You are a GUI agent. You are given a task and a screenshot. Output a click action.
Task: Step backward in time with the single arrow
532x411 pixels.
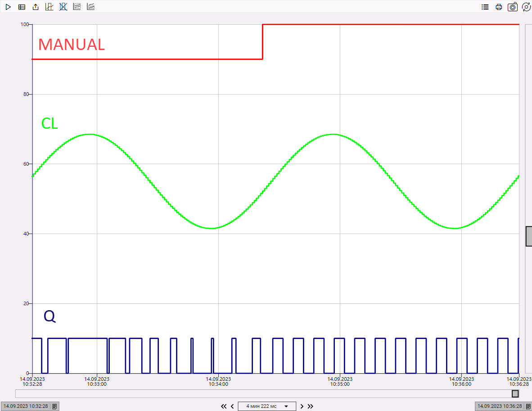click(232, 406)
